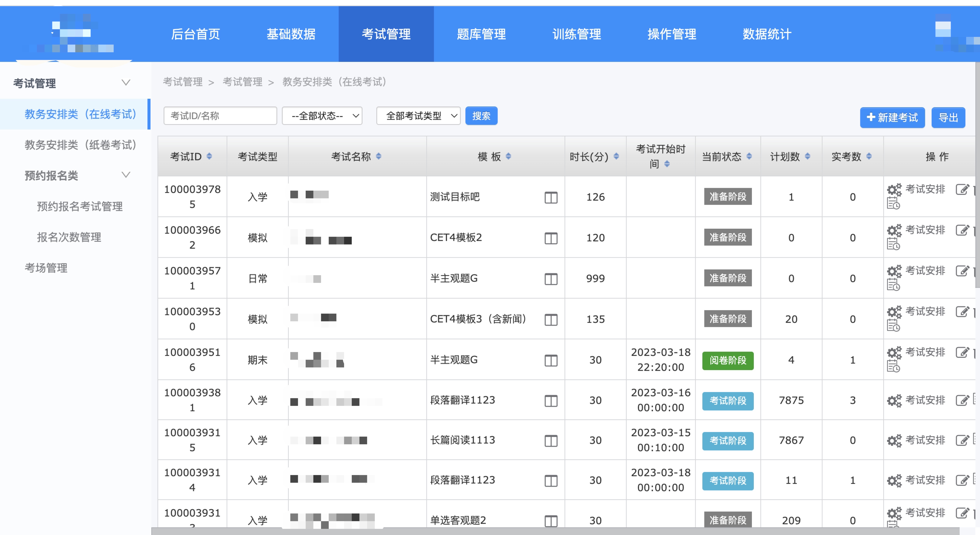
Task: Click the edit pencil icon in row 1000039314
Action: tap(962, 480)
